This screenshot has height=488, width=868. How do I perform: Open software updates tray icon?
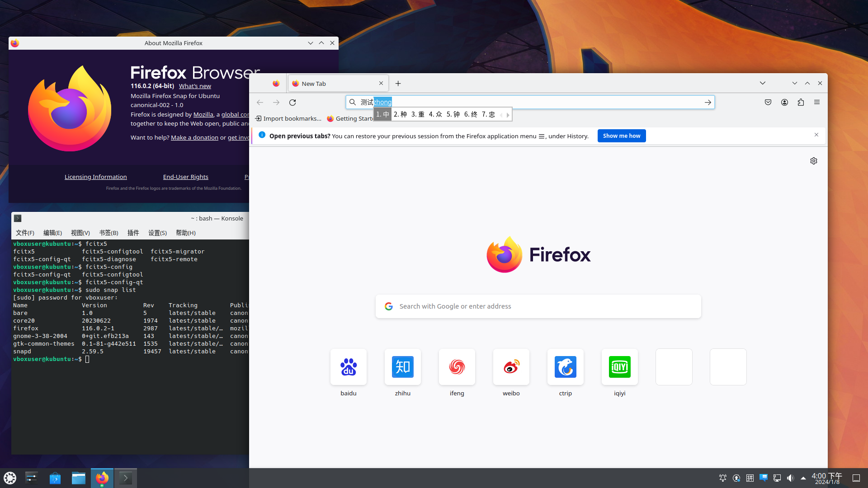click(x=736, y=478)
